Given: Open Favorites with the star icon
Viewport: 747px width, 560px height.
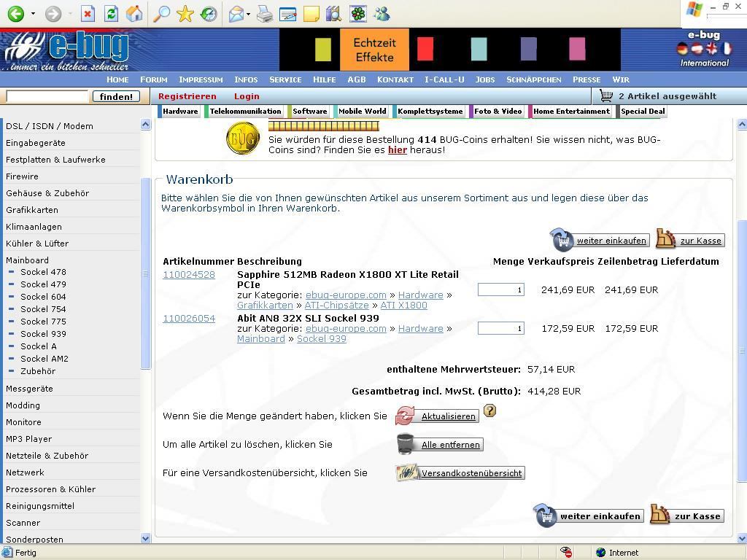Looking at the screenshot, I should (x=185, y=13).
